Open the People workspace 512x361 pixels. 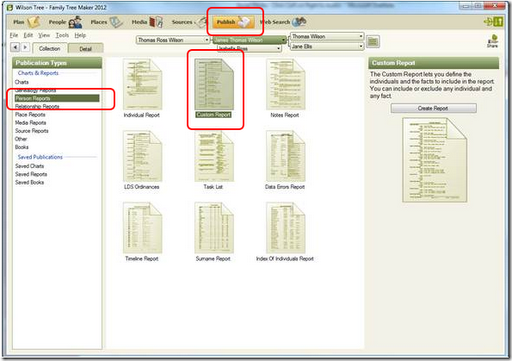click(x=65, y=22)
